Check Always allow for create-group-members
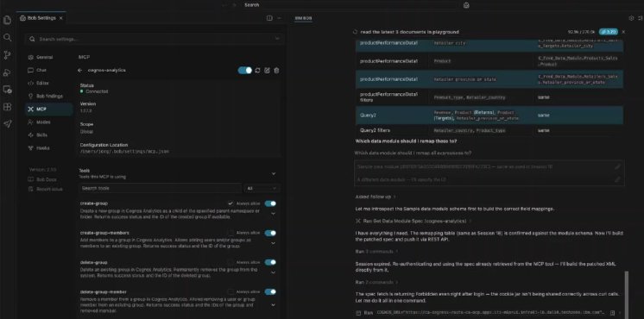Image resolution: width=644 pixels, height=319 pixels. (x=230, y=233)
